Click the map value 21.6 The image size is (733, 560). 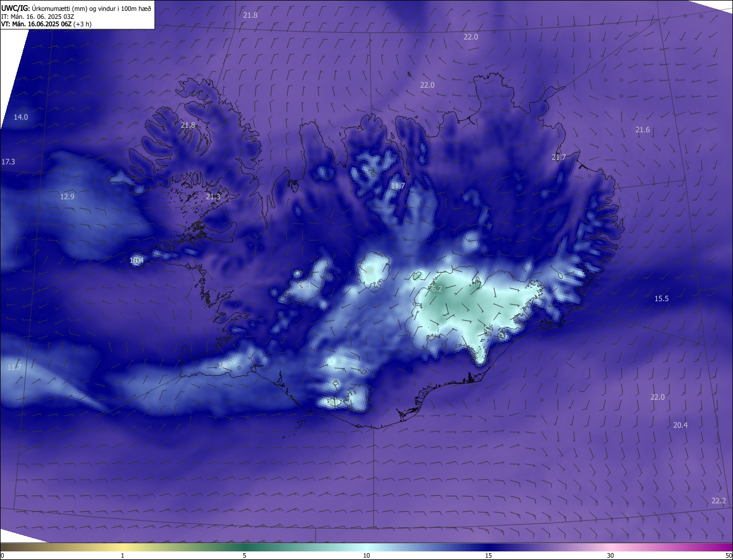tap(643, 130)
